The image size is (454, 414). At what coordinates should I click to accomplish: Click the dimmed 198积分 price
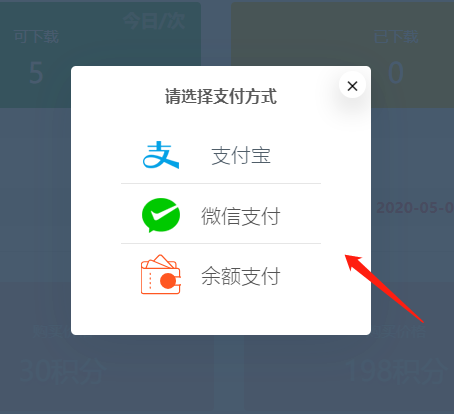(x=396, y=371)
